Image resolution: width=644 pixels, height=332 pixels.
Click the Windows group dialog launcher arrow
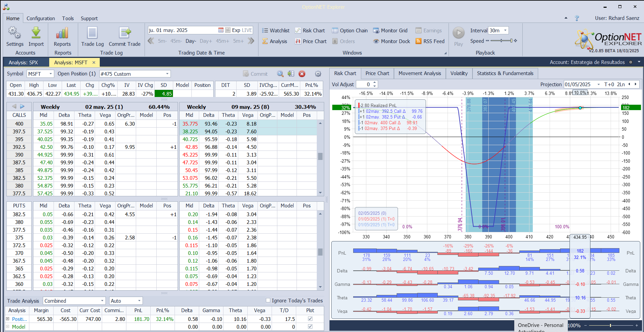point(445,53)
